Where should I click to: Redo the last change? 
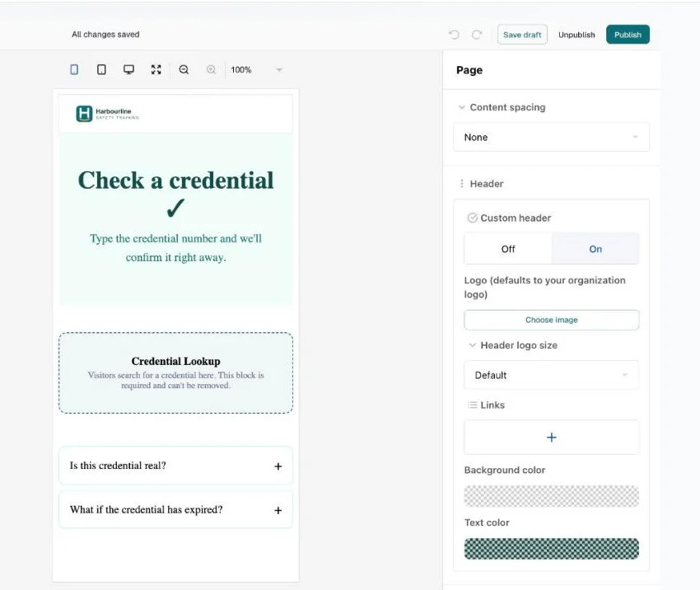(x=477, y=35)
